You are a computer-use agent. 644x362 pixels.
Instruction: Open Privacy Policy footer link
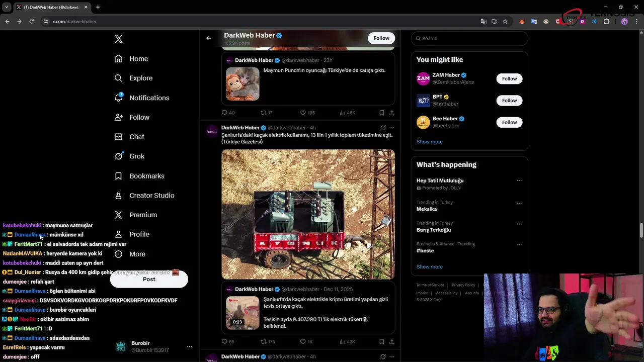coord(463,285)
